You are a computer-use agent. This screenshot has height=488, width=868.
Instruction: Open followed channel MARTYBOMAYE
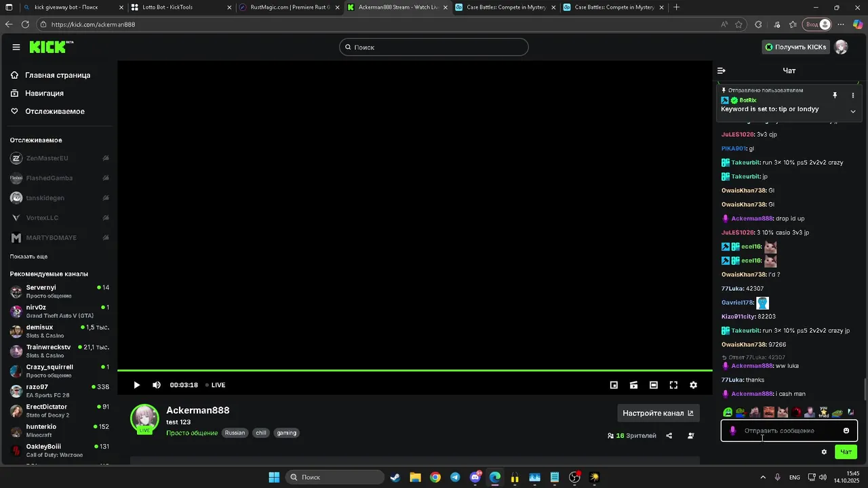coord(59,238)
